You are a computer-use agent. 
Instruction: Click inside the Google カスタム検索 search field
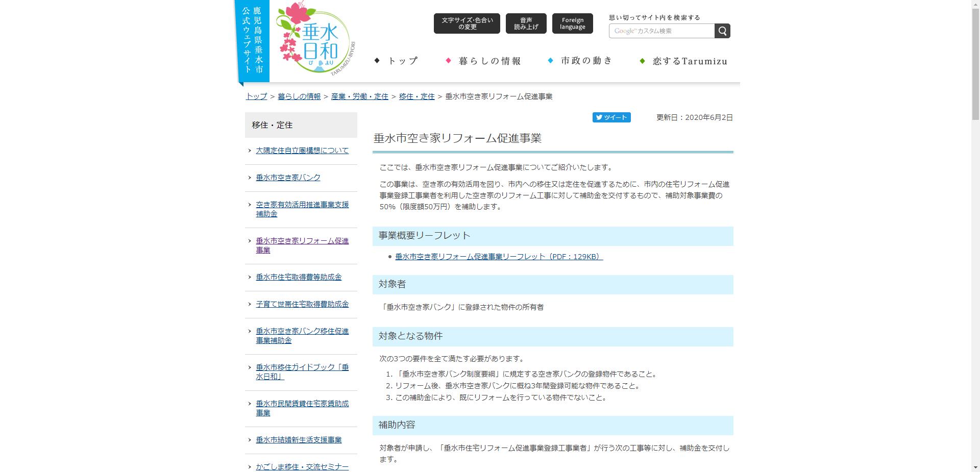point(664,31)
